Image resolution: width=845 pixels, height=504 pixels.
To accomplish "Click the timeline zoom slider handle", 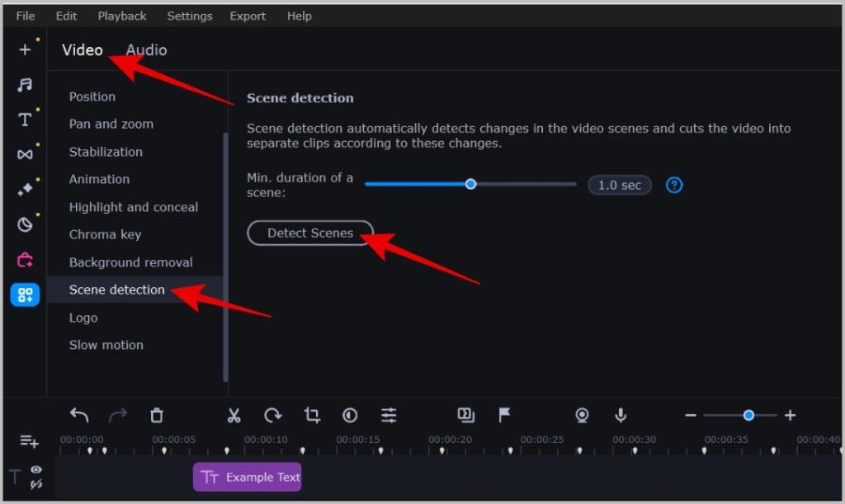I will click(x=748, y=415).
